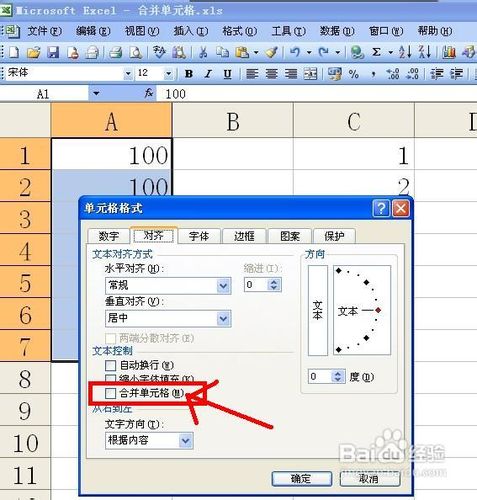Viewport: 477px width, 500px height.
Task: Check 缩小字体填充 checkbox
Action: [110, 378]
